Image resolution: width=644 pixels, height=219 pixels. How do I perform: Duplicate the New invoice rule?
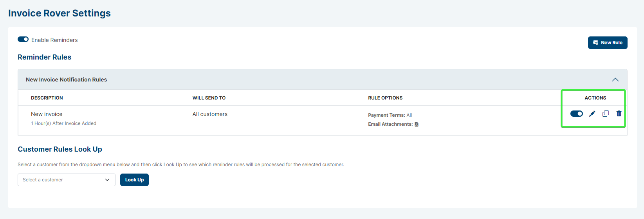[x=606, y=114]
